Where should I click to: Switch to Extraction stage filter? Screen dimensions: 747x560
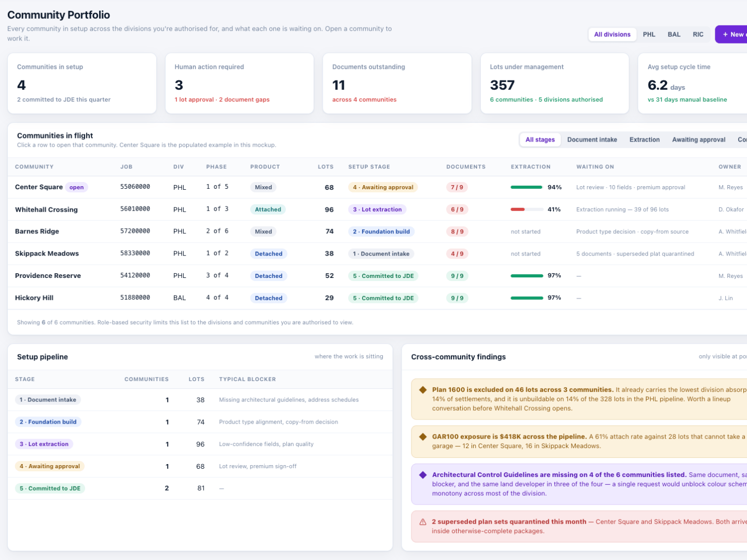[x=644, y=140]
